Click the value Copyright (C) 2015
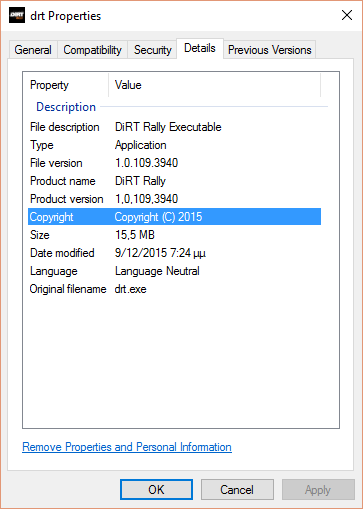Image resolution: width=363 pixels, height=509 pixels. (158, 217)
